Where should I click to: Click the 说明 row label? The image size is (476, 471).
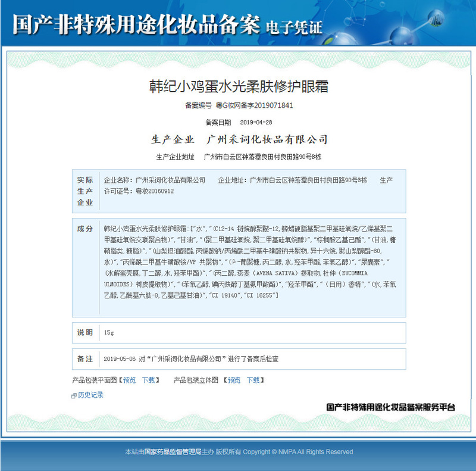point(85,332)
